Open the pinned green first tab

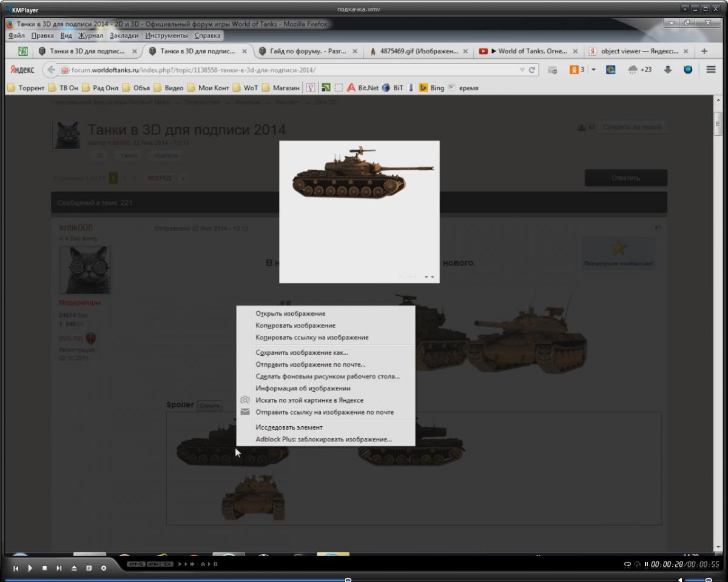[23, 52]
